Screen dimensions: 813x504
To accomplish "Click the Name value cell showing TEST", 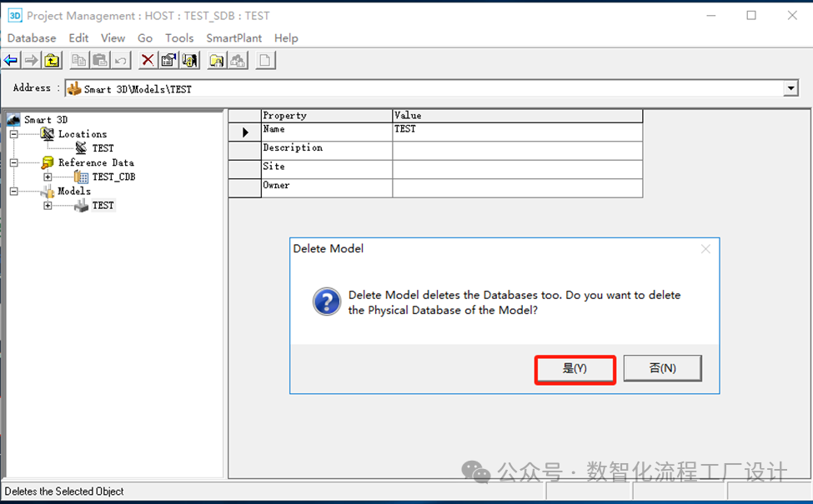I will [518, 132].
